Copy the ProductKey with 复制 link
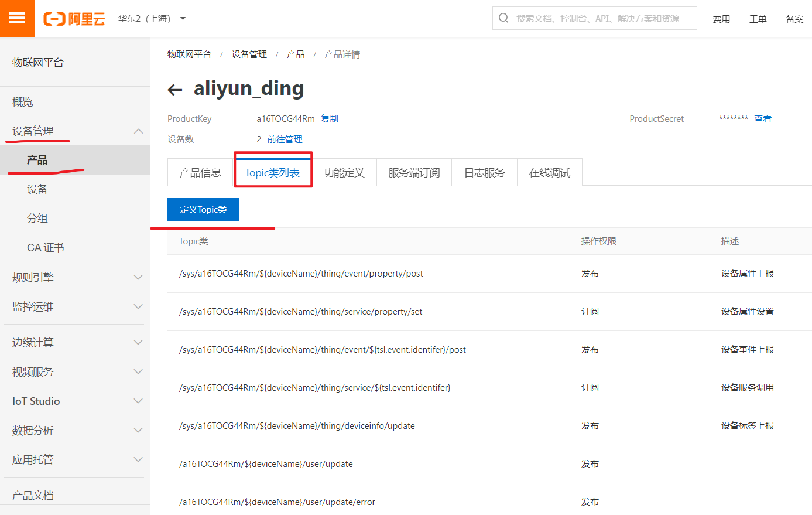Viewport: 812px width, 515px height. [x=330, y=118]
